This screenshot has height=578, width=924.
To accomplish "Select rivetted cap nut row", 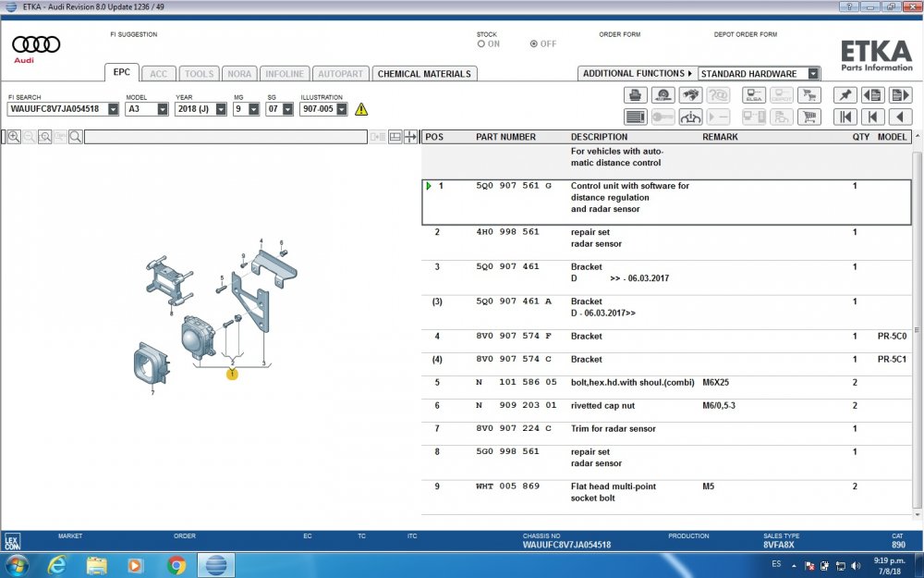I will (666, 411).
